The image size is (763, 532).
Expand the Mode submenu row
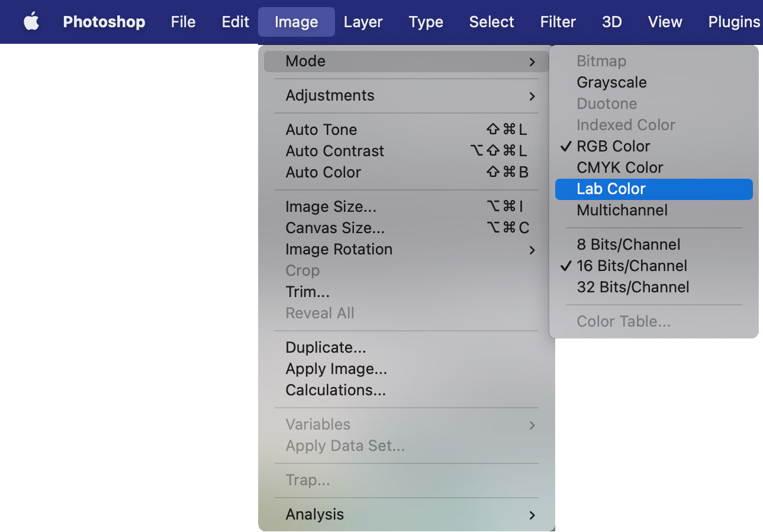pyautogui.click(x=406, y=61)
